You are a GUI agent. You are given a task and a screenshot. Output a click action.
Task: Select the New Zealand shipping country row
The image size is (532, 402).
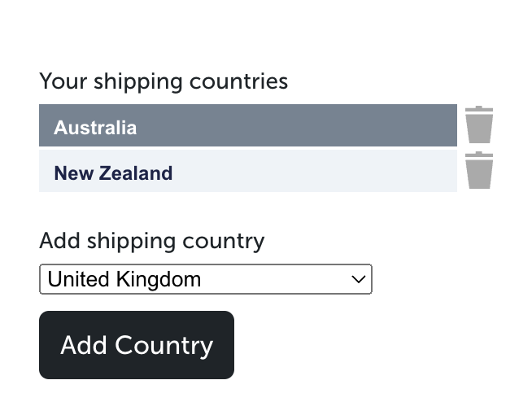click(x=248, y=171)
